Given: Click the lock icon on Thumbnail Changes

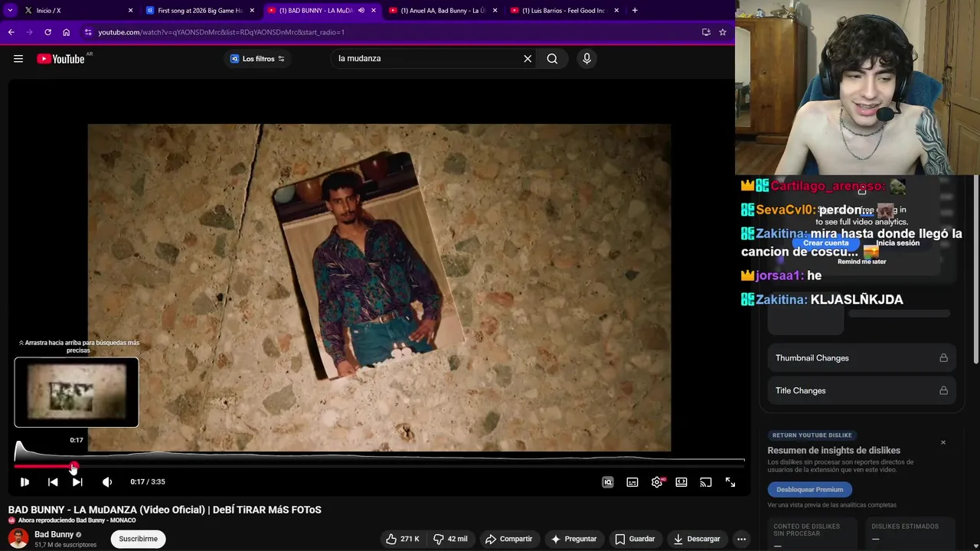Looking at the screenshot, I should click(x=943, y=358).
